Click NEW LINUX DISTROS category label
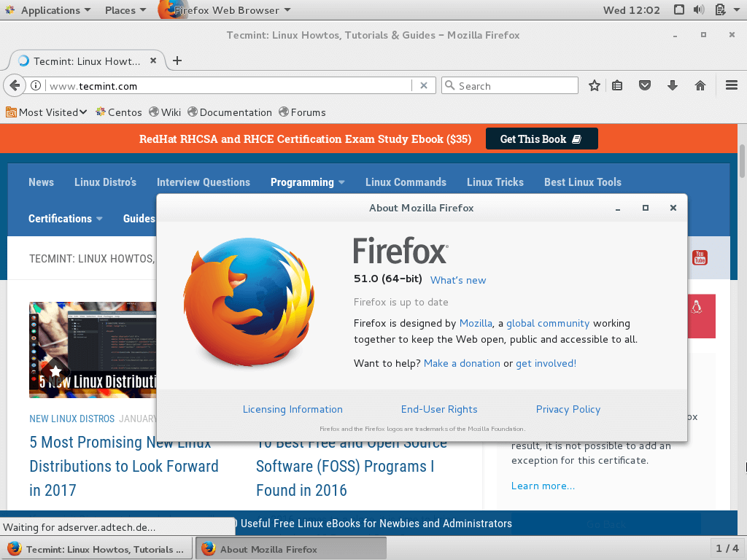The image size is (747, 560). [x=72, y=419]
